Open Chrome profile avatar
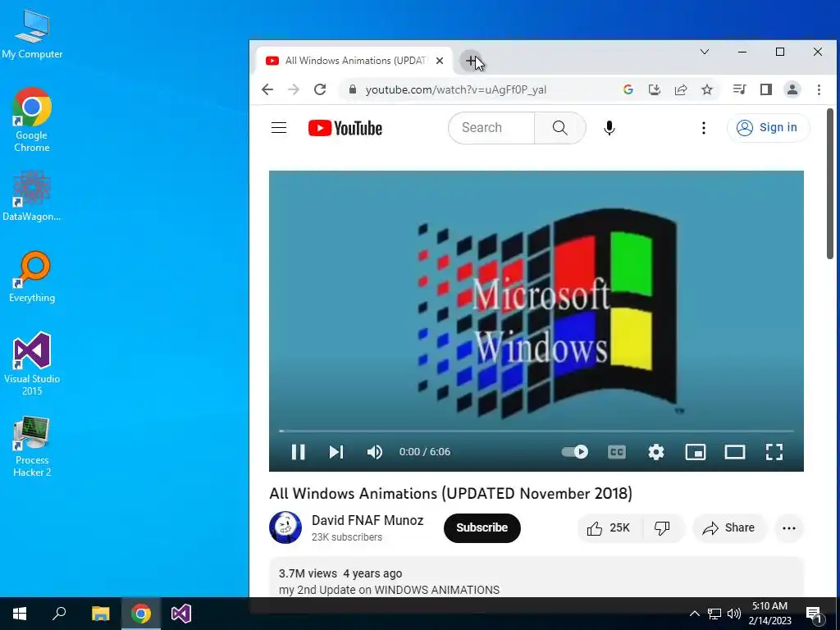 pos(792,89)
